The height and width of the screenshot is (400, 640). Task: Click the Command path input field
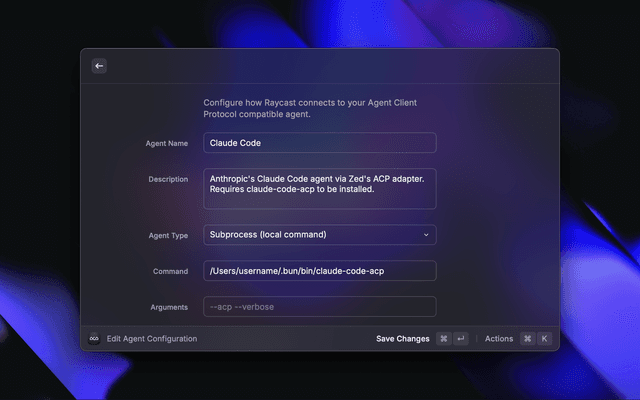[x=319, y=271]
